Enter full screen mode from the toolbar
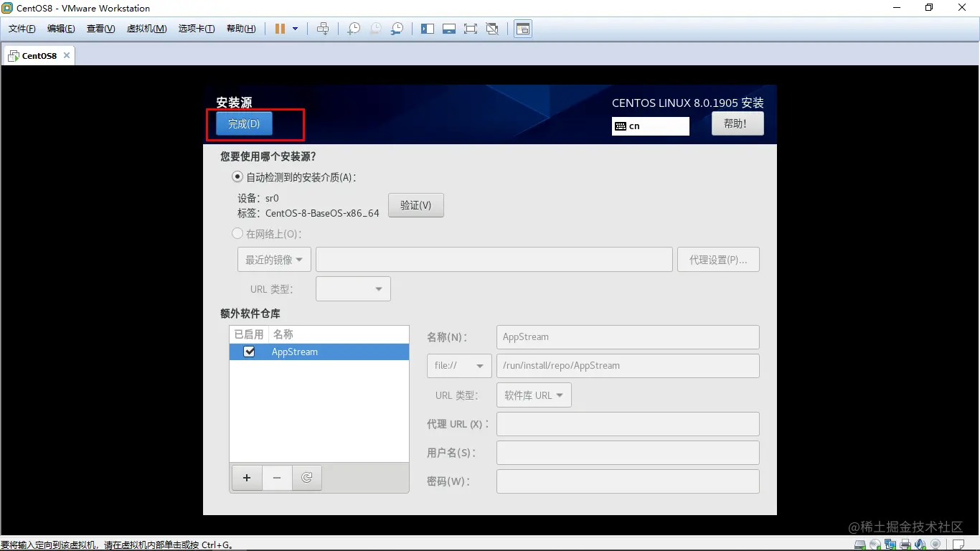The image size is (980, 551). (x=471, y=29)
